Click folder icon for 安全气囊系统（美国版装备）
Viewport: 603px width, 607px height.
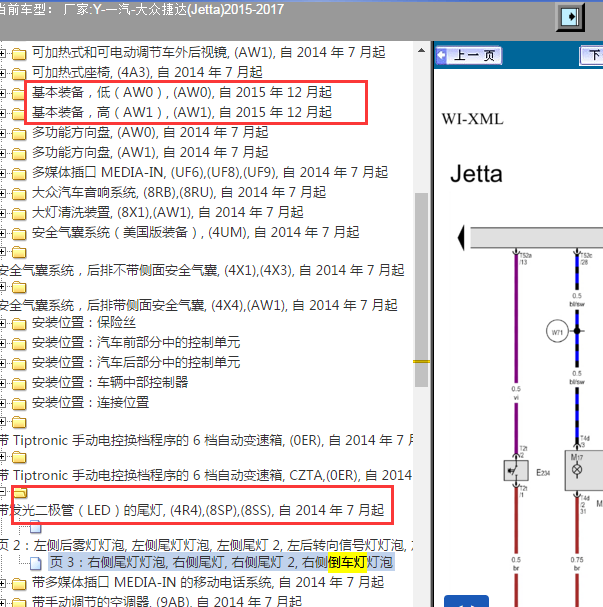[x=19, y=233]
